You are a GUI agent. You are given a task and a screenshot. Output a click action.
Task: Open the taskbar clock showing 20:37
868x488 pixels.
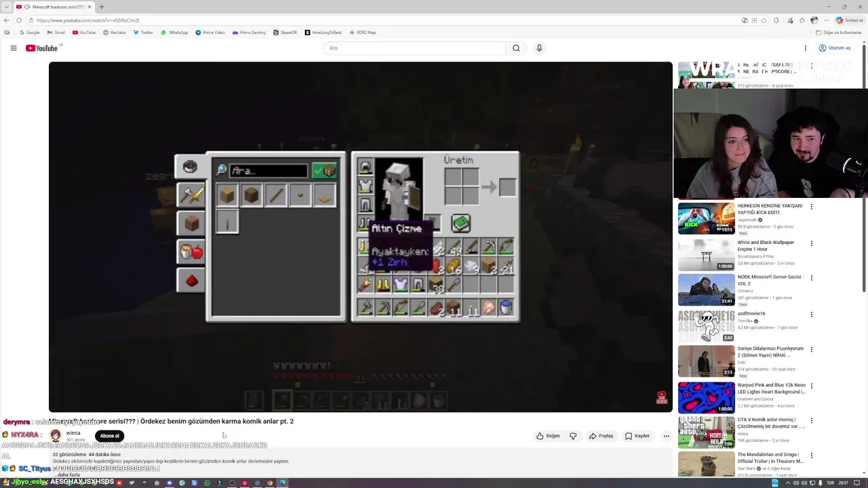pos(843,483)
